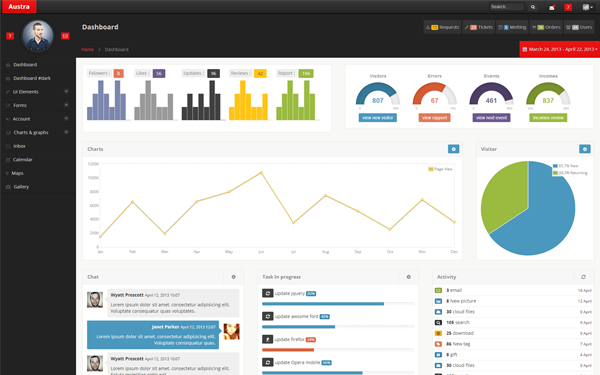This screenshot has height=375, width=600.
Task: Expand the Forms sidebar menu
Action: coord(38,105)
